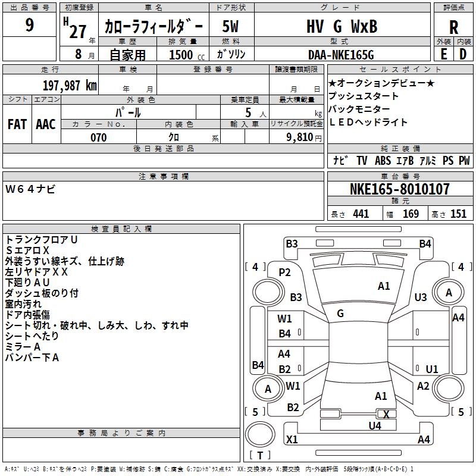This screenshot has width=476, height=476.
Task: Click the FAT shift type cell
Action: (17, 124)
